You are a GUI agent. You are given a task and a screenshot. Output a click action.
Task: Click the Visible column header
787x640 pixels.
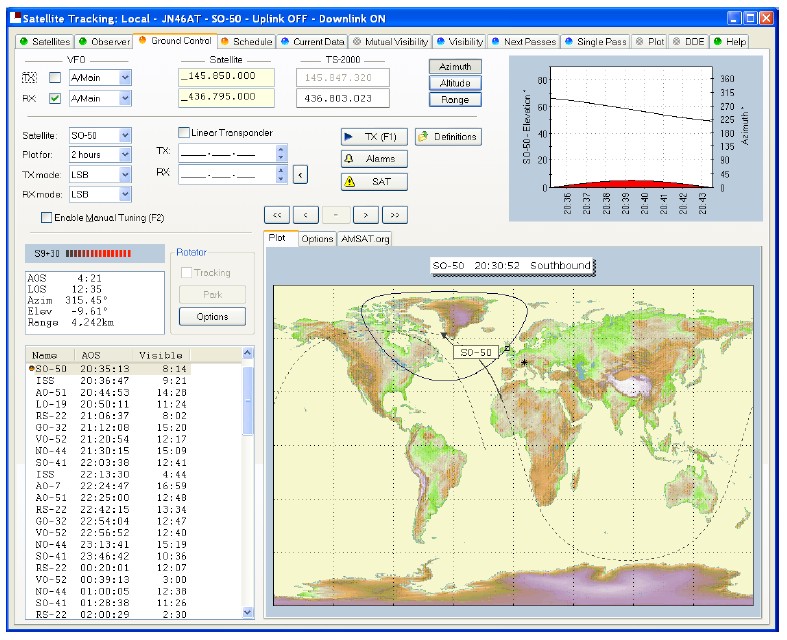click(x=162, y=355)
